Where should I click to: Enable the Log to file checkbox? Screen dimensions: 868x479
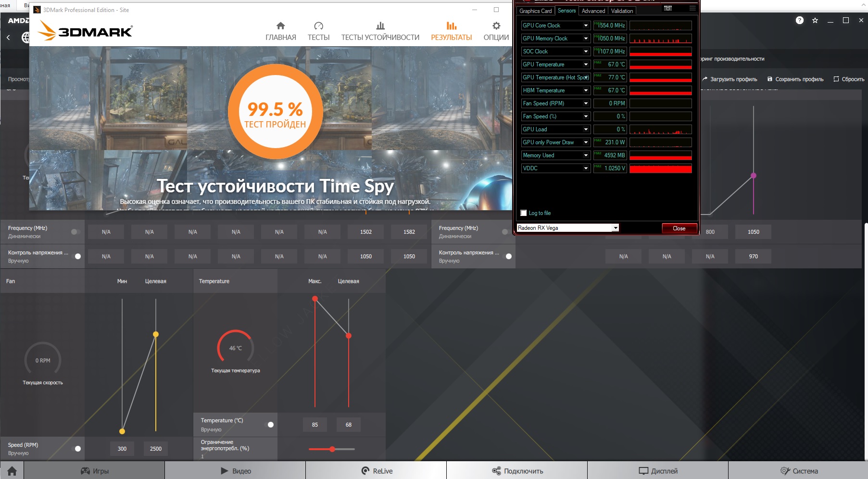point(524,213)
